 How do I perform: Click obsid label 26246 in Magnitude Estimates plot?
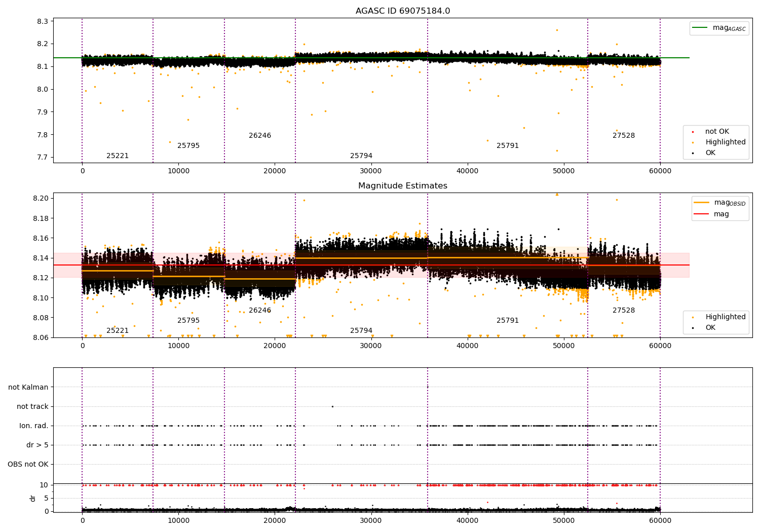pyautogui.click(x=260, y=311)
